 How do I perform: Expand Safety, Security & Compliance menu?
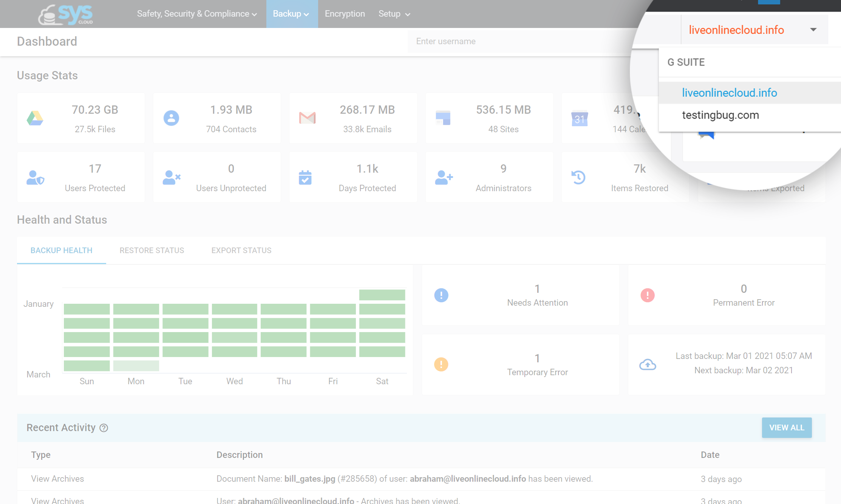[x=197, y=14]
